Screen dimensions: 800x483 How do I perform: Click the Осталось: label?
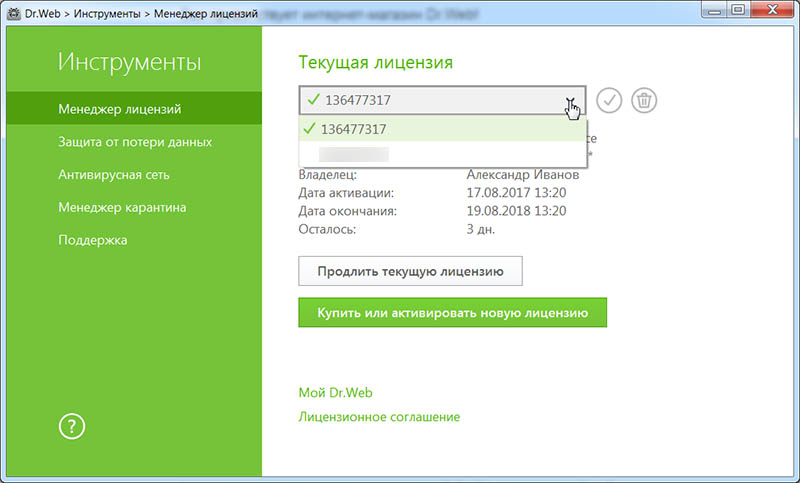pos(327,229)
